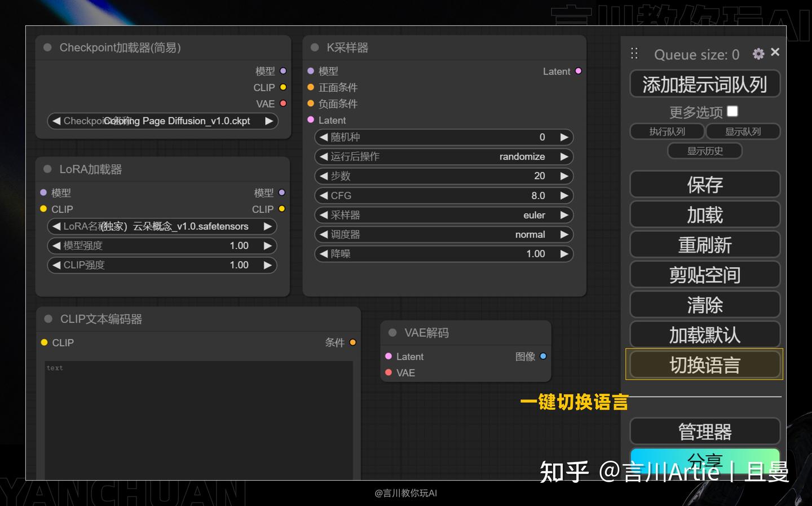Open the 采样器 euler selection arrow
Image resolution: width=812 pixels, height=506 pixels.
564,215
